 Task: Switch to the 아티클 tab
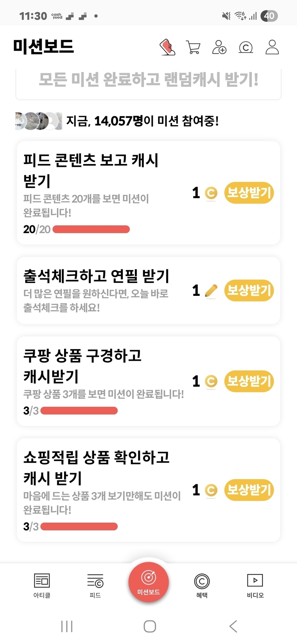[x=42, y=585]
